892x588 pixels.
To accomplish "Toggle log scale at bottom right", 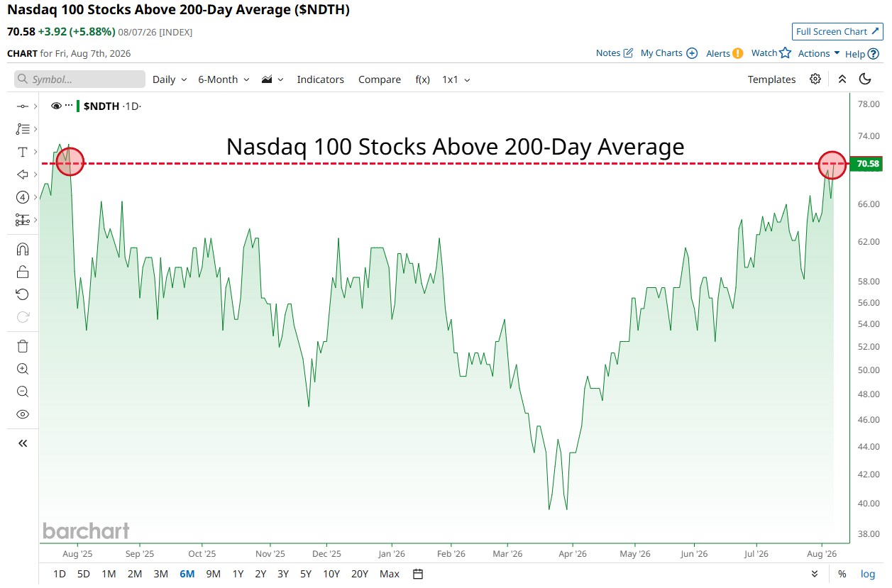I will (868, 574).
